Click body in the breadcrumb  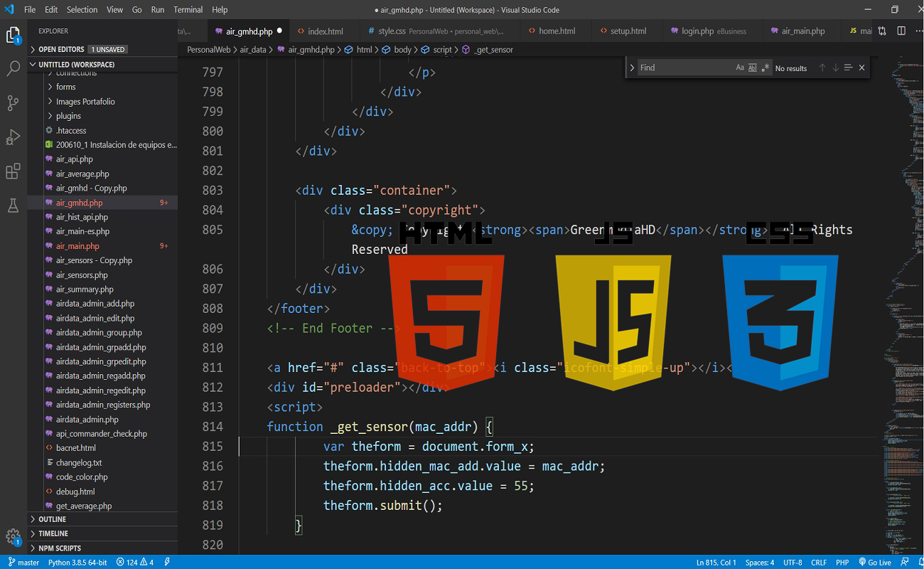point(402,50)
